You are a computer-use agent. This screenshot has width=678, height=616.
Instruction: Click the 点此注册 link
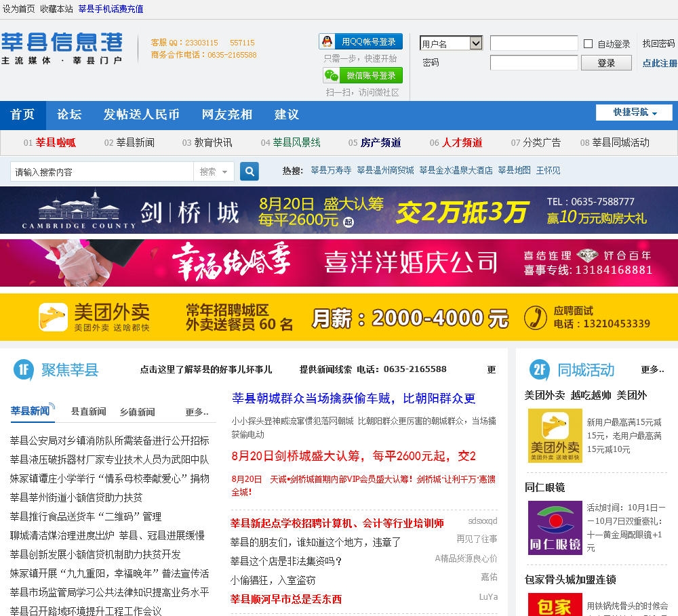point(660,63)
